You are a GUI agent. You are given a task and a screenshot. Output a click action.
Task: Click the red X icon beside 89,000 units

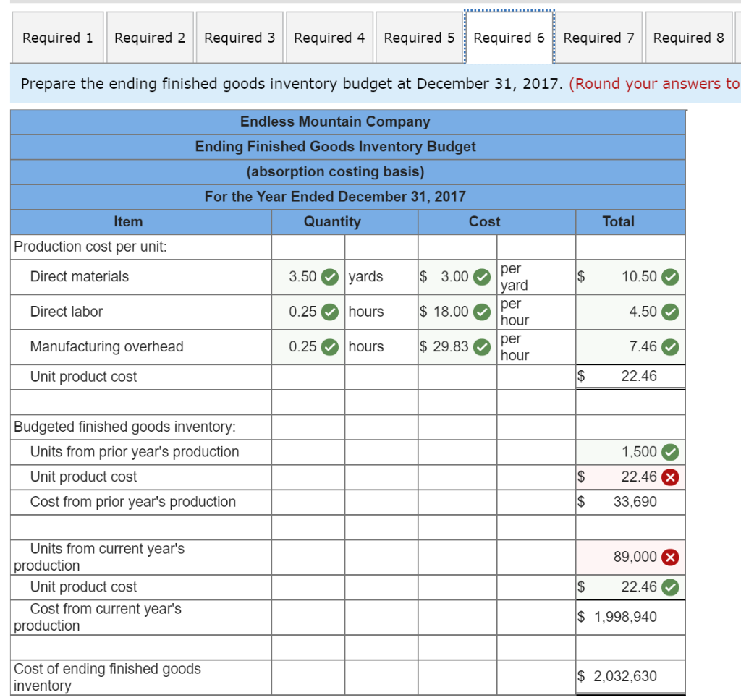[x=670, y=558]
